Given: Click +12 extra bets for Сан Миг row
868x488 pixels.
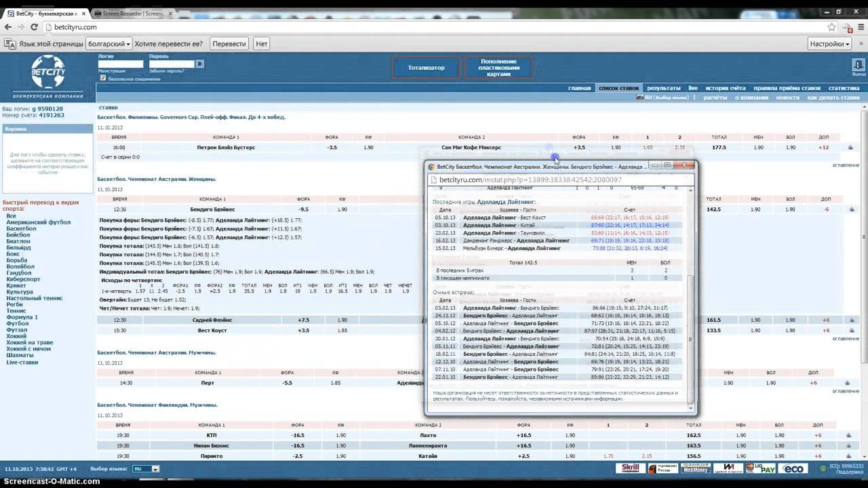Looking at the screenshot, I should point(823,147).
